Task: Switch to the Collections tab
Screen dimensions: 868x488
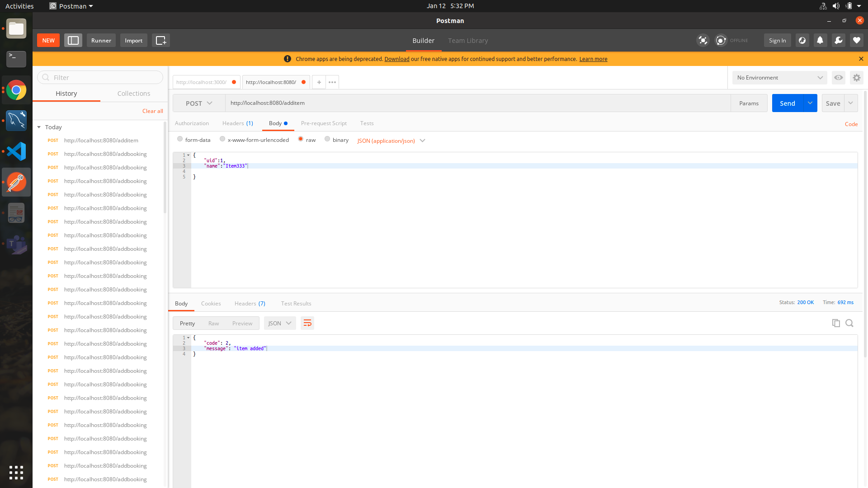Action: (x=133, y=94)
